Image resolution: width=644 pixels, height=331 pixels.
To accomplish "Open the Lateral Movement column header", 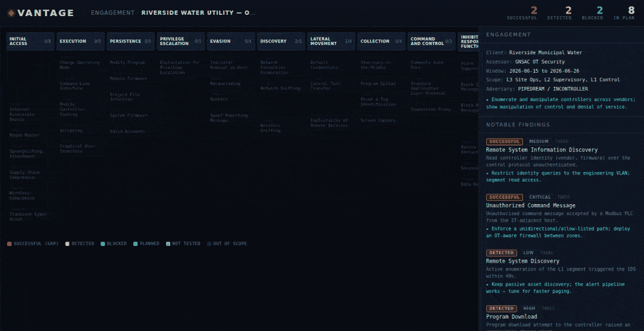I will (331, 41).
